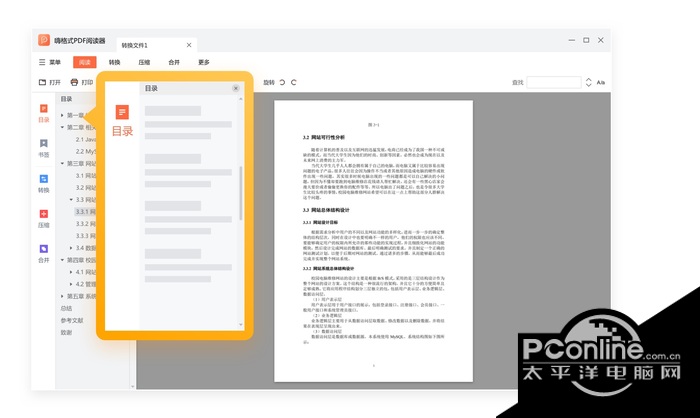Switch to the 更多 top tab

click(204, 62)
